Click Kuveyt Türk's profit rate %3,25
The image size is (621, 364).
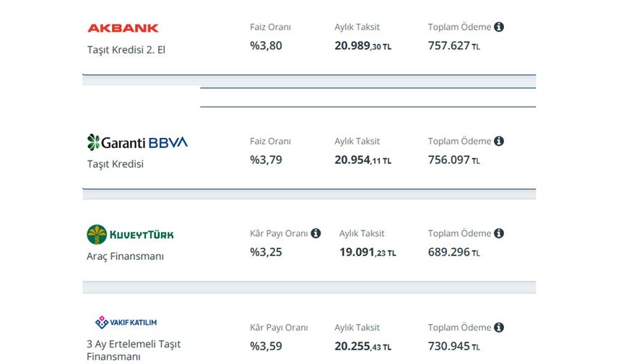(x=266, y=252)
